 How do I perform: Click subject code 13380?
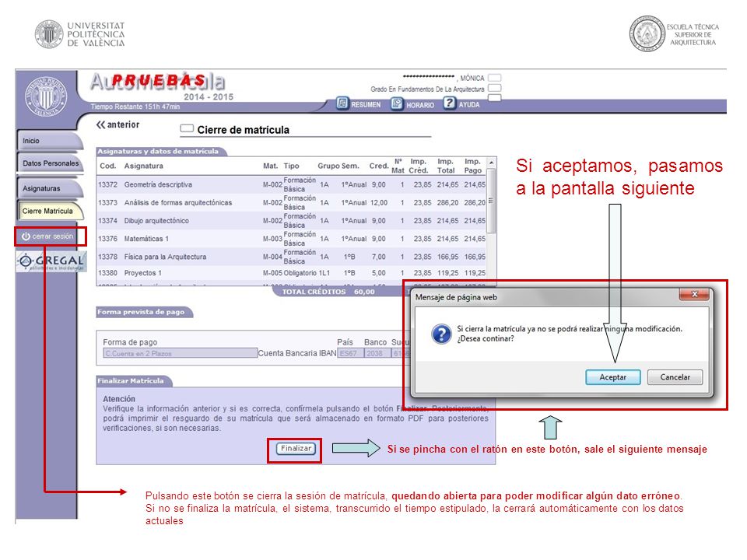click(107, 273)
